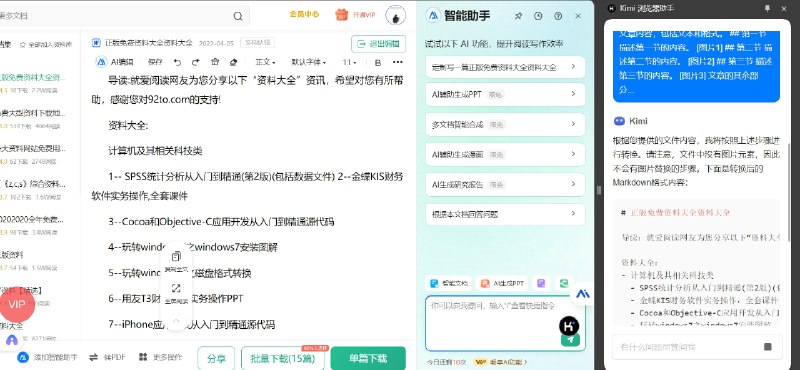Click the green 单篇下载 button
The height and width of the screenshot is (370, 800).
click(x=368, y=358)
